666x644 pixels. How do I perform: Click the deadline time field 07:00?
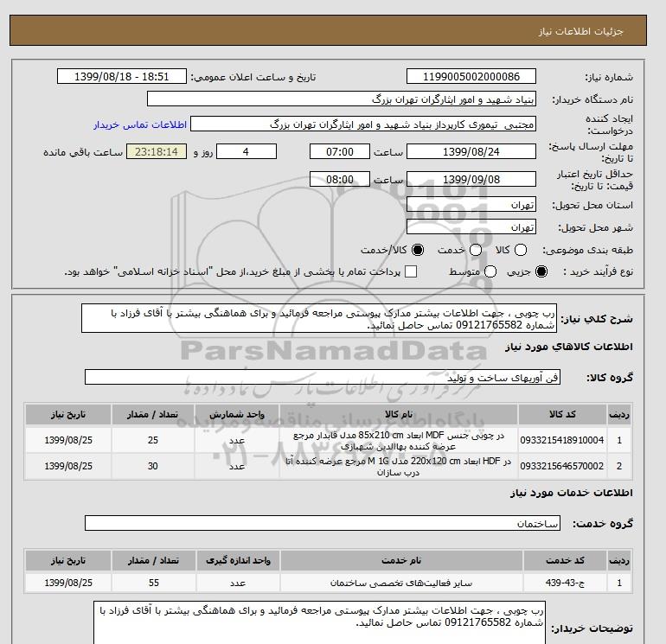pyautogui.click(x=340, y=151)
